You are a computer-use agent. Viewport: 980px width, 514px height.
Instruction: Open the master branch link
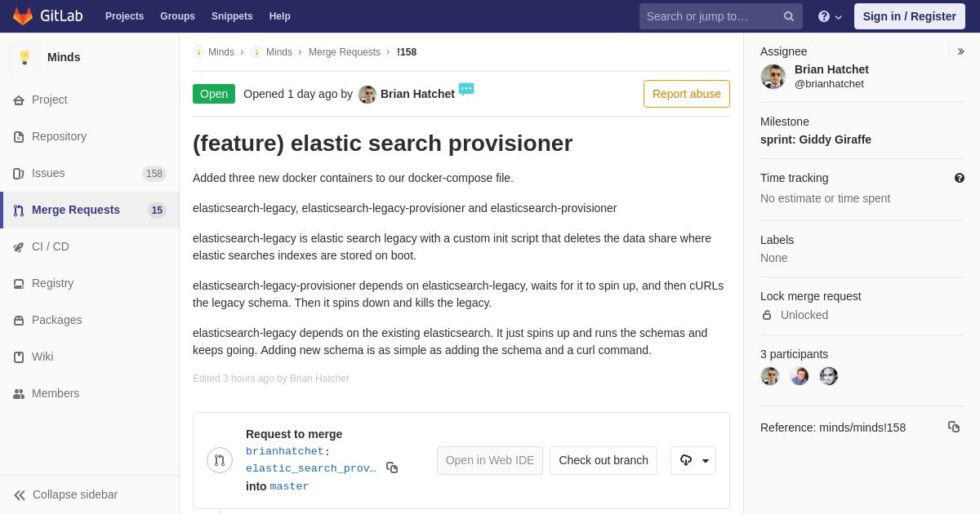click(289, 486)
